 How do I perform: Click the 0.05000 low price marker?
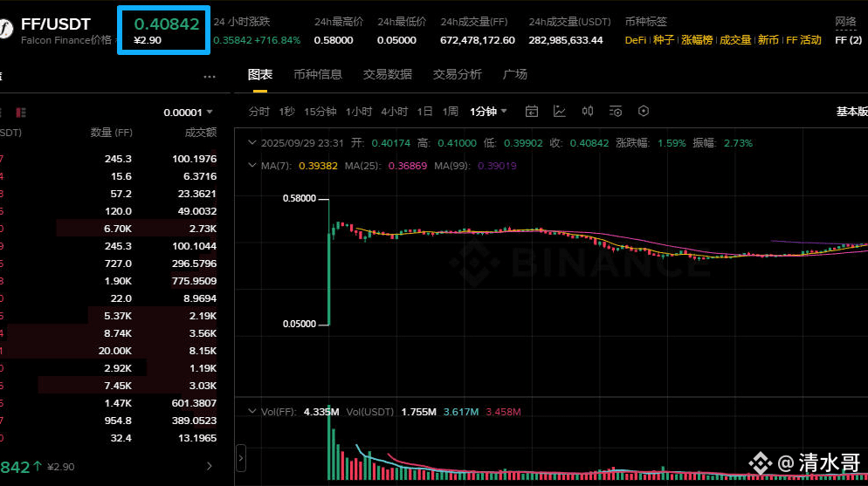(299, 324)
